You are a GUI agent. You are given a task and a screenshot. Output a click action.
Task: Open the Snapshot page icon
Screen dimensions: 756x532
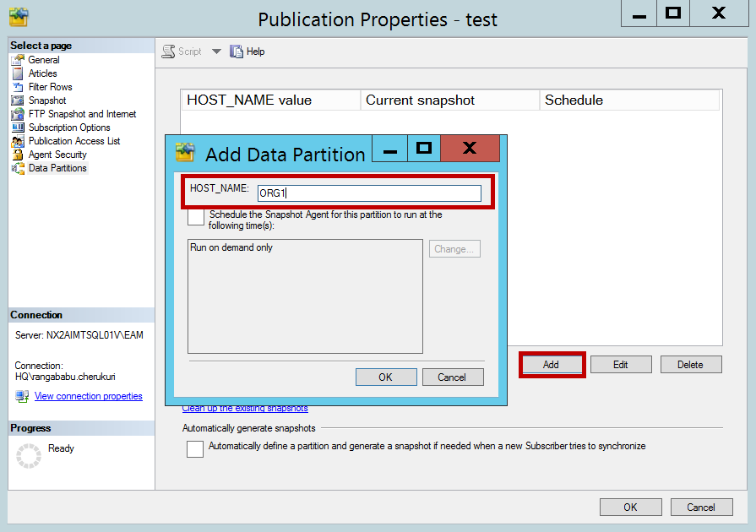(x=18, y=100)
